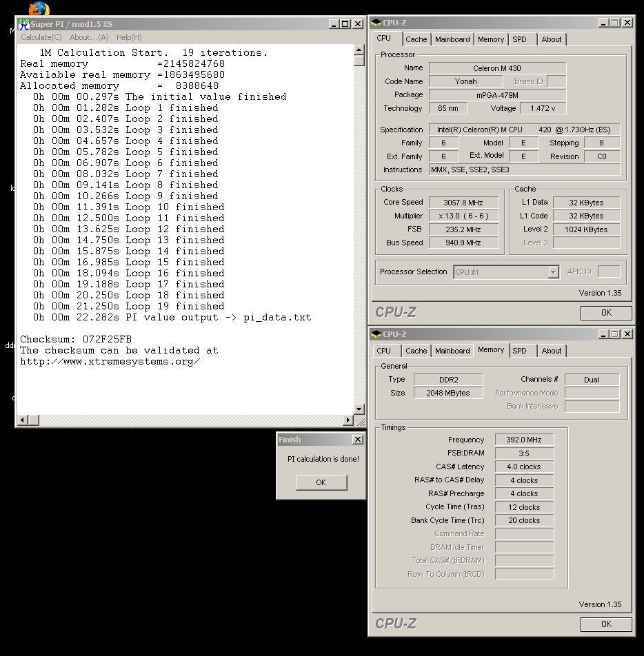Close the Super PI window
Screen dimensions: 644x656
tap(358, 24)
